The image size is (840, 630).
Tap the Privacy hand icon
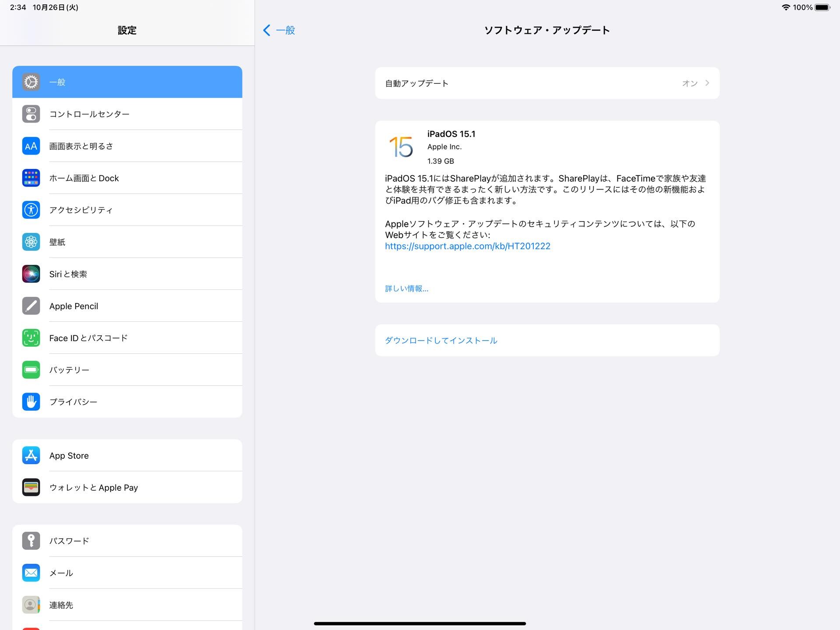coord(31,401)
